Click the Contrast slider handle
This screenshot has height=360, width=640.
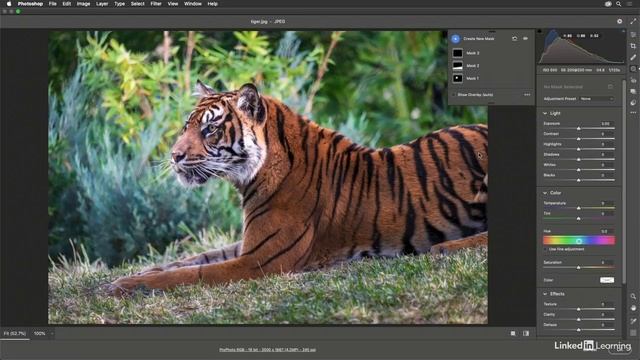(x=579, y=139)
